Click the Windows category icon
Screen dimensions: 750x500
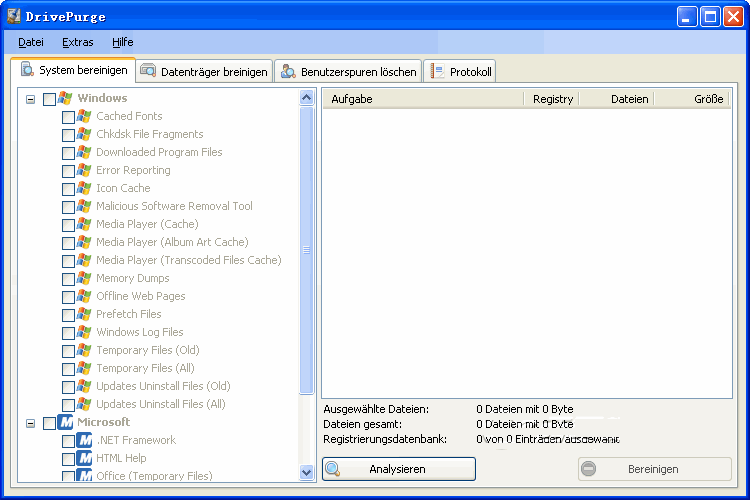[65, 99]
